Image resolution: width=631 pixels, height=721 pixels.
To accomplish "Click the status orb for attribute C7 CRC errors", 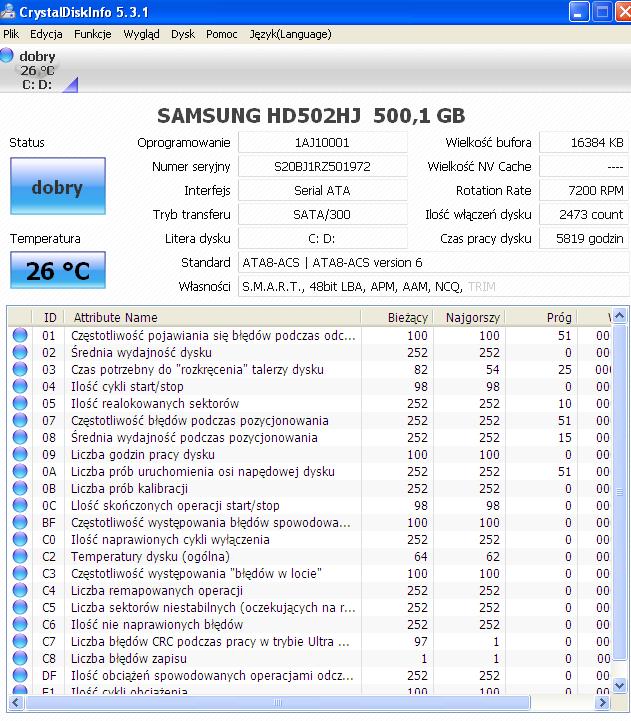I will point(20,641).
